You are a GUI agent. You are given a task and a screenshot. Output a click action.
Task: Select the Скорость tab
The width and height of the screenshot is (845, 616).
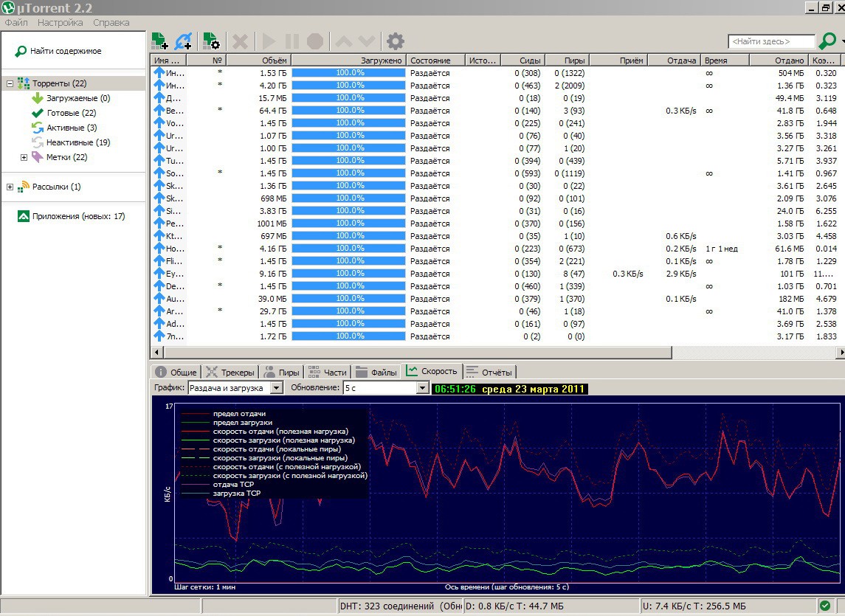(432, 371)
